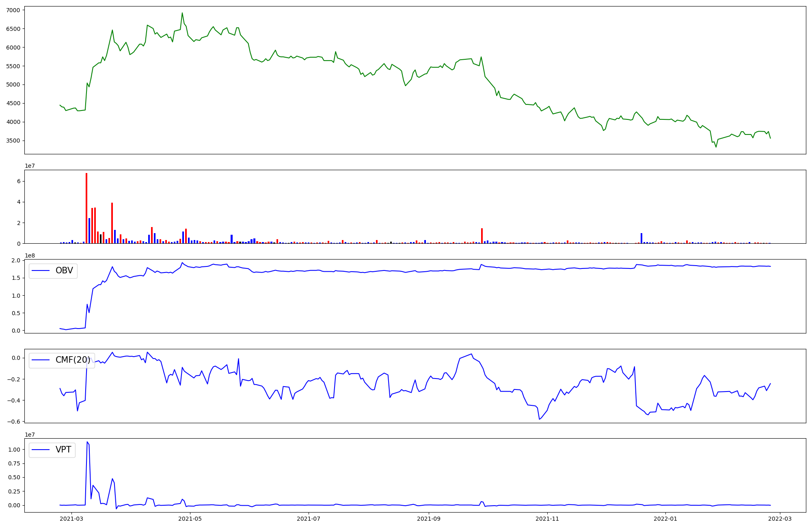812x528 pixels.
Task: Select the tallest red volume bar
Action: (x=86, y=208)
